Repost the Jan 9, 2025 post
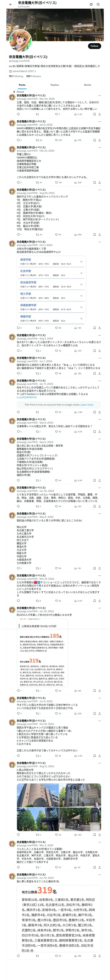Viewport: 110px width, 980px height. coord(37,140)
